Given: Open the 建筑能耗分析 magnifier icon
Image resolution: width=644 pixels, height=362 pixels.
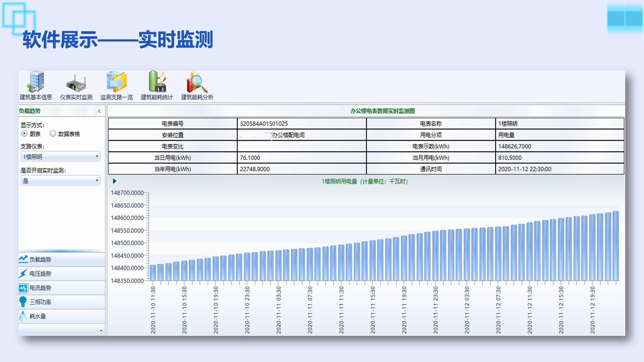Looking at the screenshot, I should (x=197, y=82).
